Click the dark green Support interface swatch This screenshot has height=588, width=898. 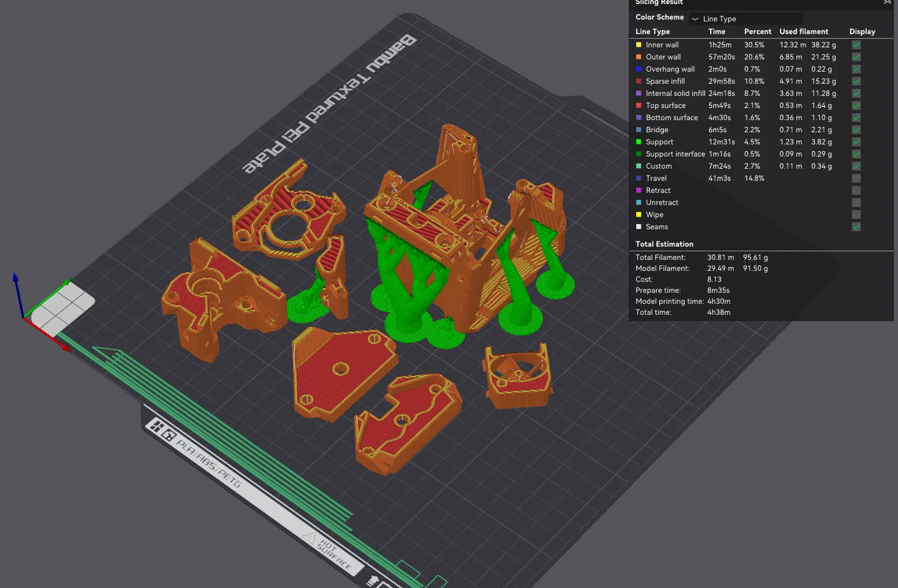point(639,154)
